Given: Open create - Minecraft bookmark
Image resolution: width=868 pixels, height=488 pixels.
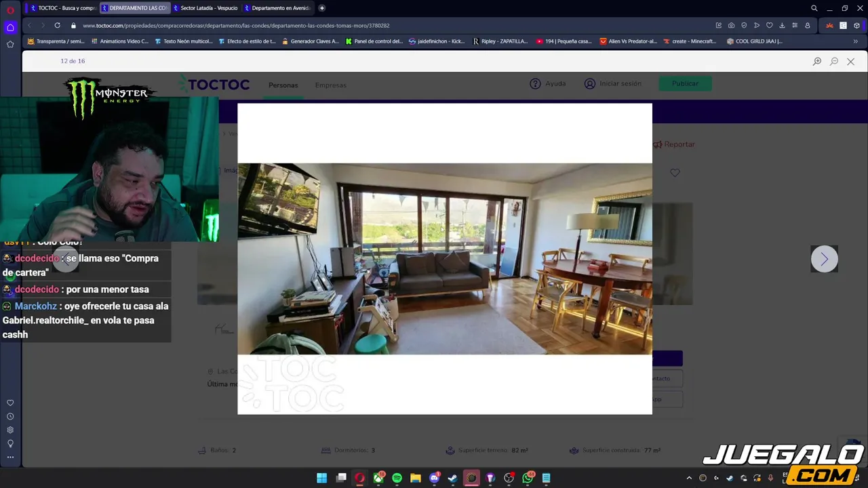Looking at the screenshot, I should click(x=690, y=41).
